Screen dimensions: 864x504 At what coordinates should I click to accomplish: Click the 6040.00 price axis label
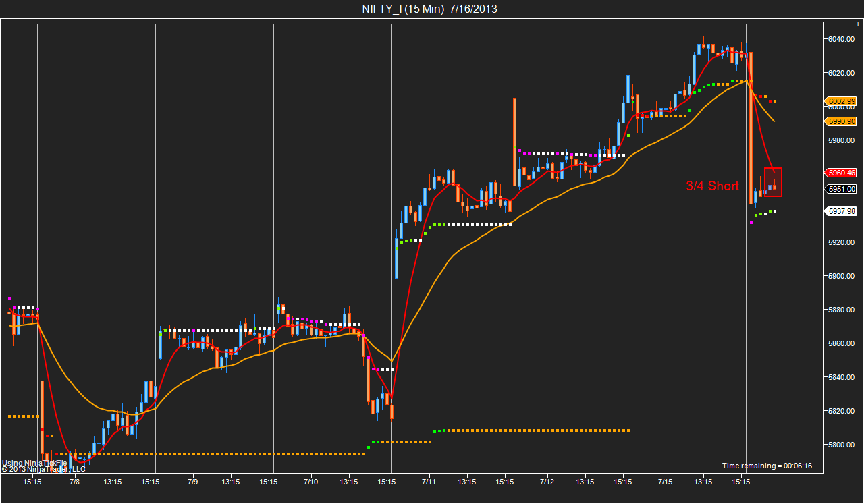[842, 39]
